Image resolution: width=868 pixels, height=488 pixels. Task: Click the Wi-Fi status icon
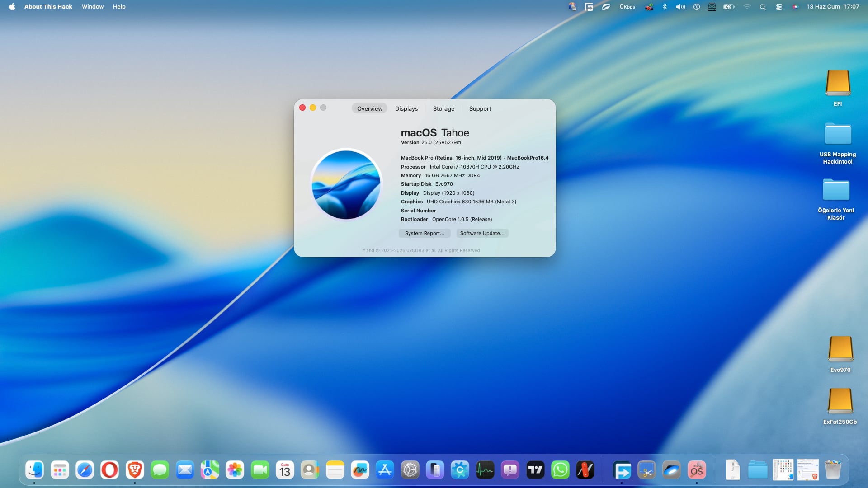pos(747,7)
